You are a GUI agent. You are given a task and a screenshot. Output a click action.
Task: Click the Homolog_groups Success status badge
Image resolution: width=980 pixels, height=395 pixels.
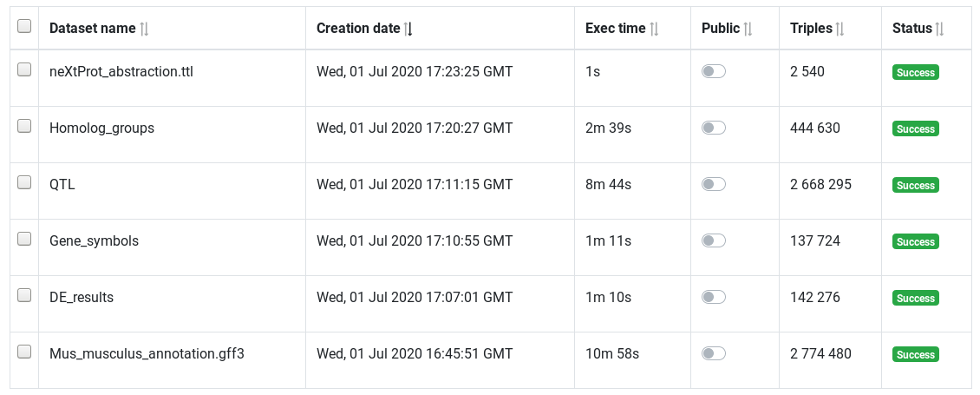pos(916,129)
